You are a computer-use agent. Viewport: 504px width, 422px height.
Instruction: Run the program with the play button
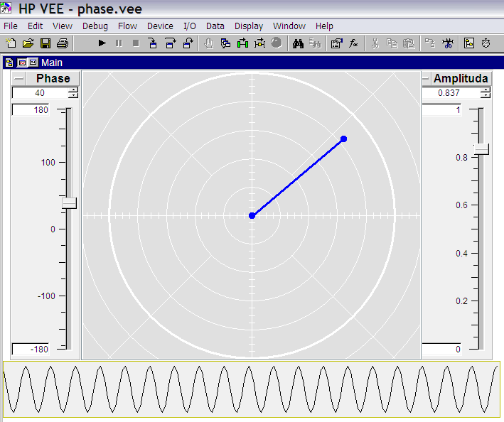102,43
